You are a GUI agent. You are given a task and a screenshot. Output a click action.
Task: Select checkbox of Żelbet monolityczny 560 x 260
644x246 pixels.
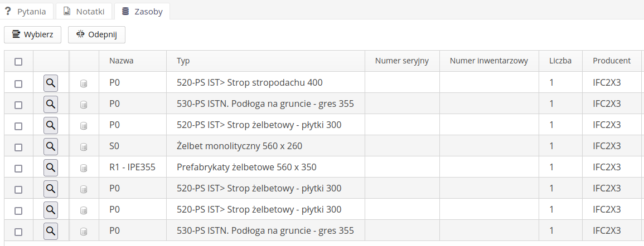click(18, 147)
